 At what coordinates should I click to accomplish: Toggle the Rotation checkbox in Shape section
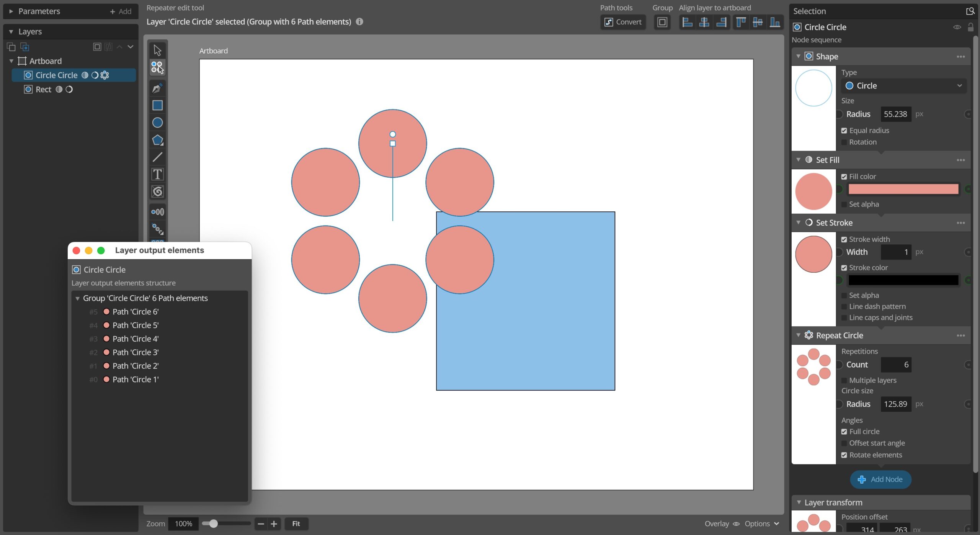click(845, 142)
